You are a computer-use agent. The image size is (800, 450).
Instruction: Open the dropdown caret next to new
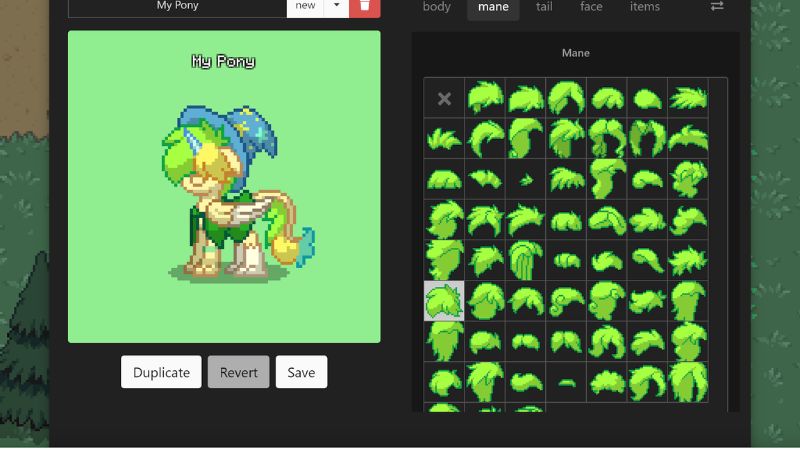336,6
